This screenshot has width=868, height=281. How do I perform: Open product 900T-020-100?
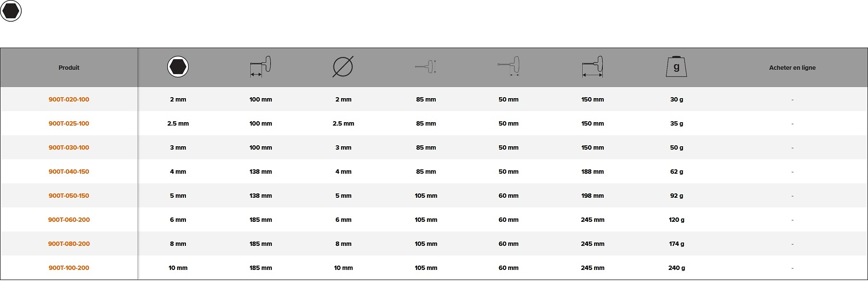[69, 100]
